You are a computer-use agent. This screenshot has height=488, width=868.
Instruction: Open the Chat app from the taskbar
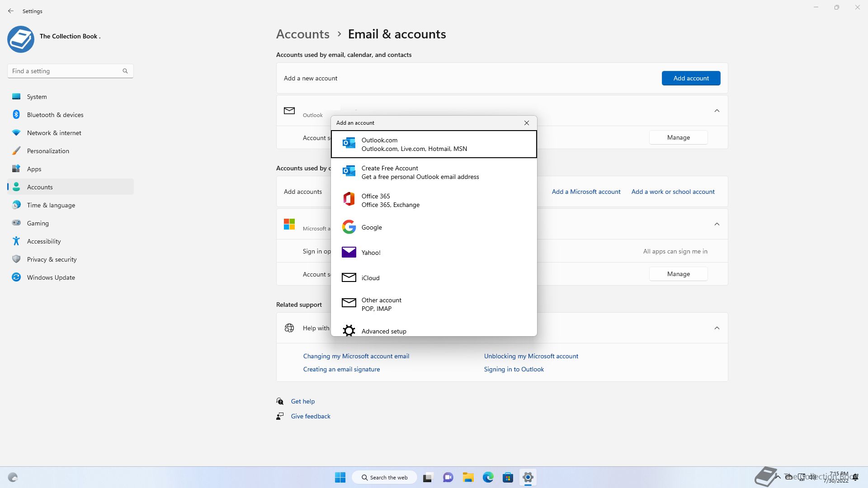click(448, 477)
